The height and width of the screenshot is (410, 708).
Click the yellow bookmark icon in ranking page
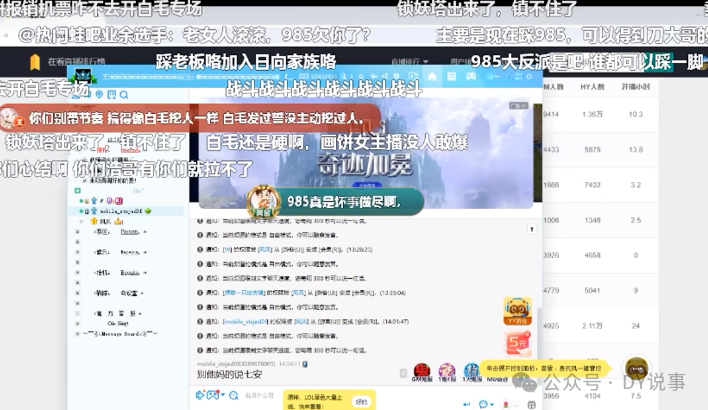pyautogui.click(x=35, y=62)
